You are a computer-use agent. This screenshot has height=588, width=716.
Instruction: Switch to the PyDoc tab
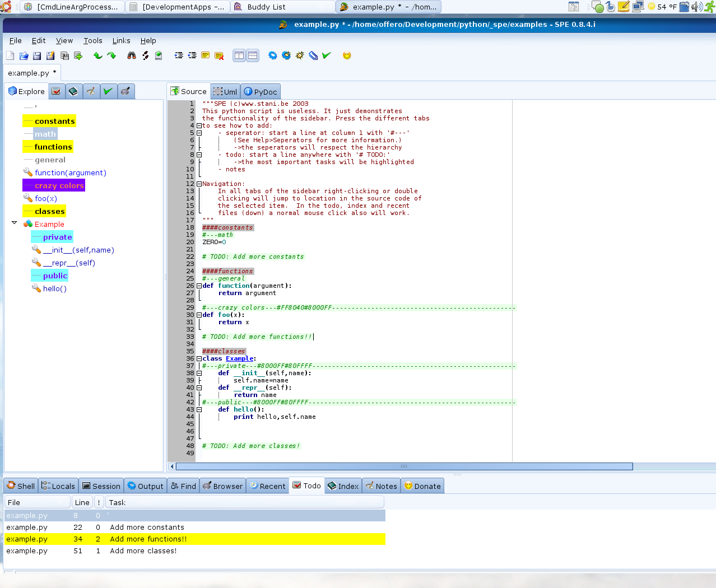261,92
